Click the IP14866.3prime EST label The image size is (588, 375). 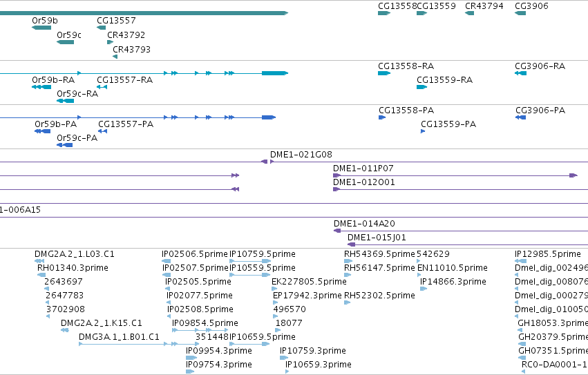pyautogui.click(x=453, y=282)
